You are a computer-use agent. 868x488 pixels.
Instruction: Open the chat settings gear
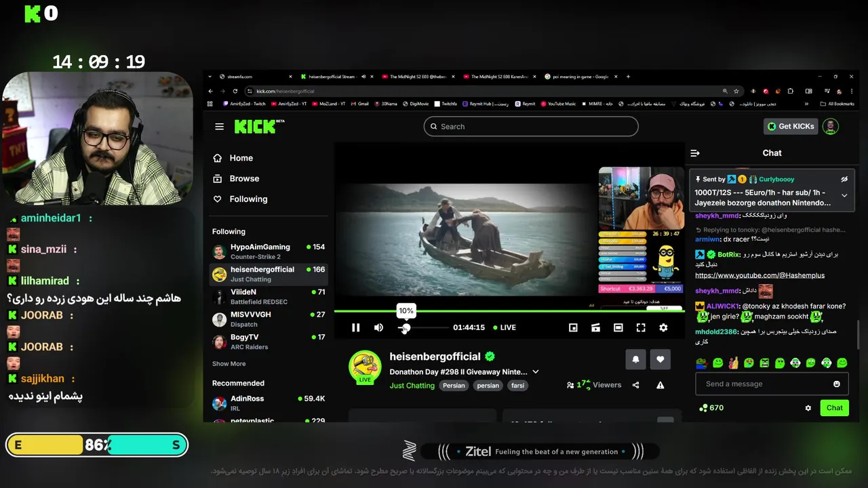808,408
